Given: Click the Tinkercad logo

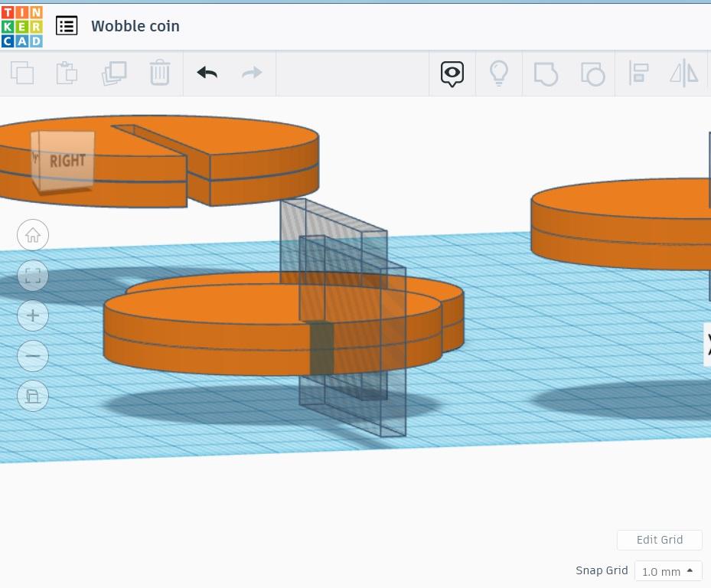Looking at the screenshot, I should [x=21, y=26].
